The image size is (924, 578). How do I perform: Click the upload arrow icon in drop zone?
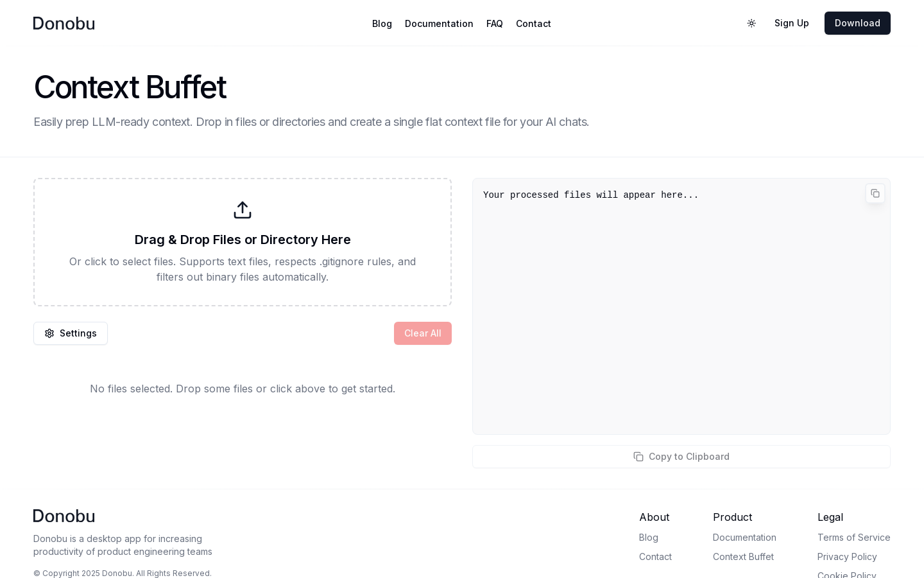tap(243, 210)
